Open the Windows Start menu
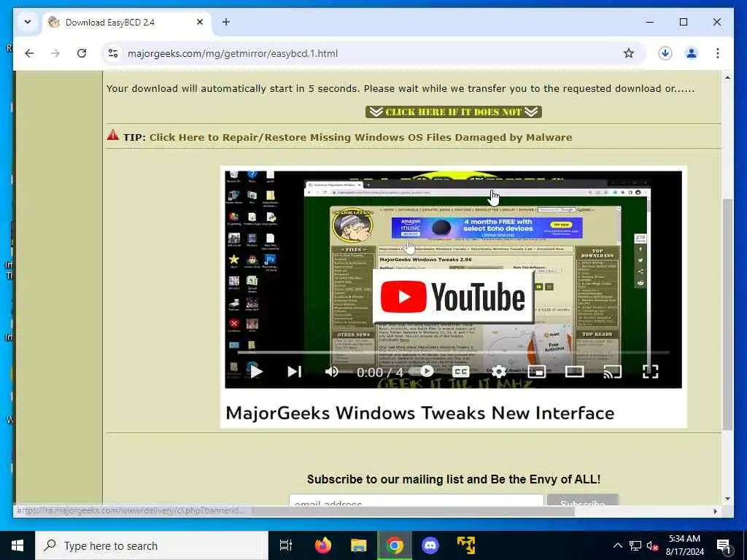The image size is (747, 560). click(18, 545)
